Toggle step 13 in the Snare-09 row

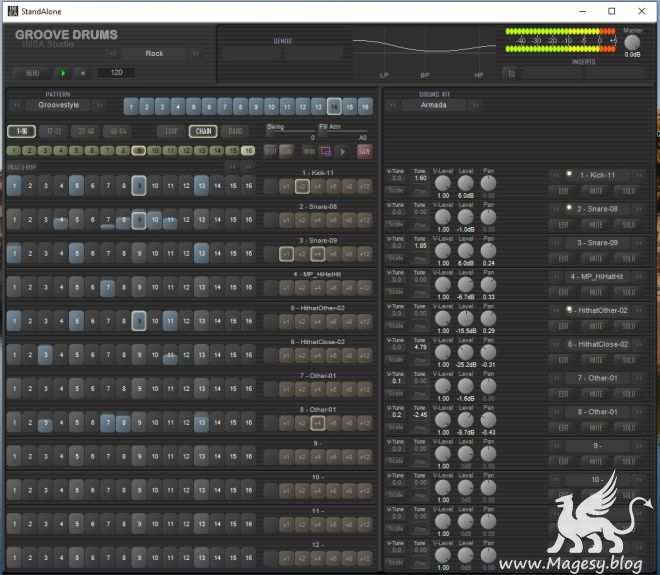201,253
